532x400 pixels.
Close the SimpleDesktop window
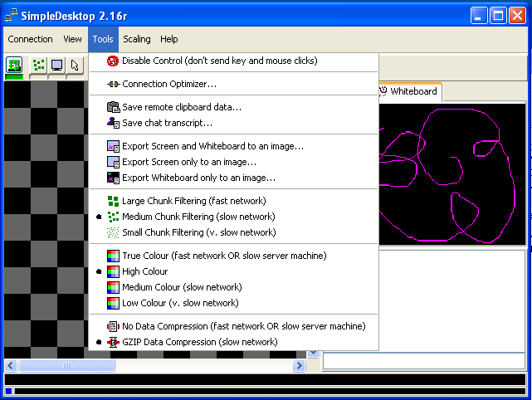(517, 16)
